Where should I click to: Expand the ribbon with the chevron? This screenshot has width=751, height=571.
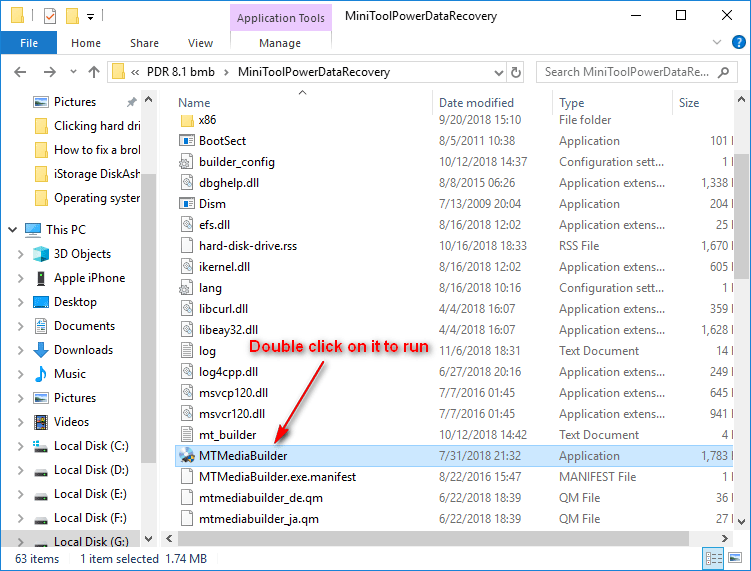click(717, 42)
